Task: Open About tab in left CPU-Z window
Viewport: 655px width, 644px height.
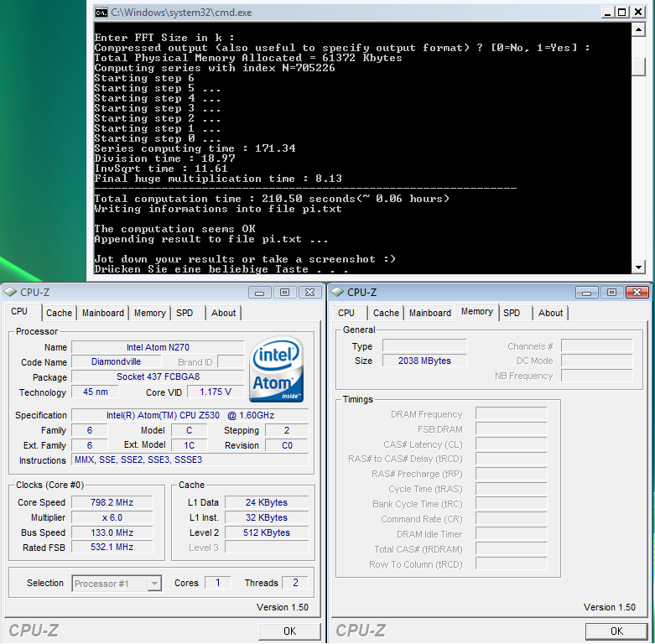Action: [x=223, y=313]
